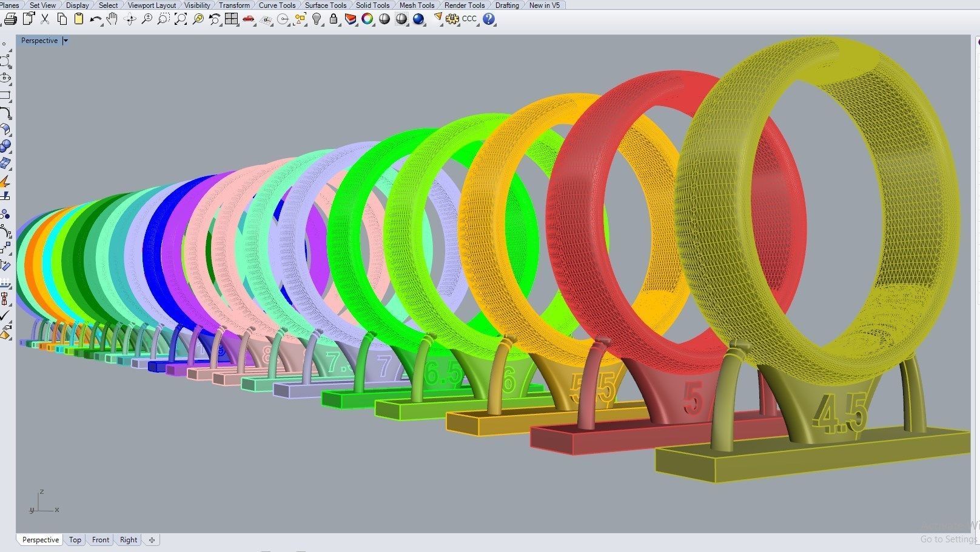Switch to the Transform toolbar tab
Image resolution: width=980 pixels, height=552 pixels.
pyautogui.click(x=234, y=5)
